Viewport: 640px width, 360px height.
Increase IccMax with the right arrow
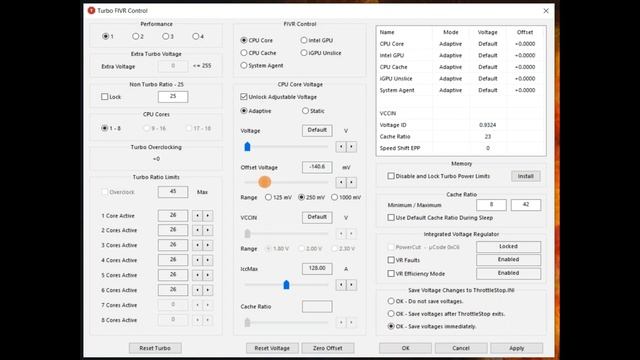pyautogui.click(x=351, y=284)
